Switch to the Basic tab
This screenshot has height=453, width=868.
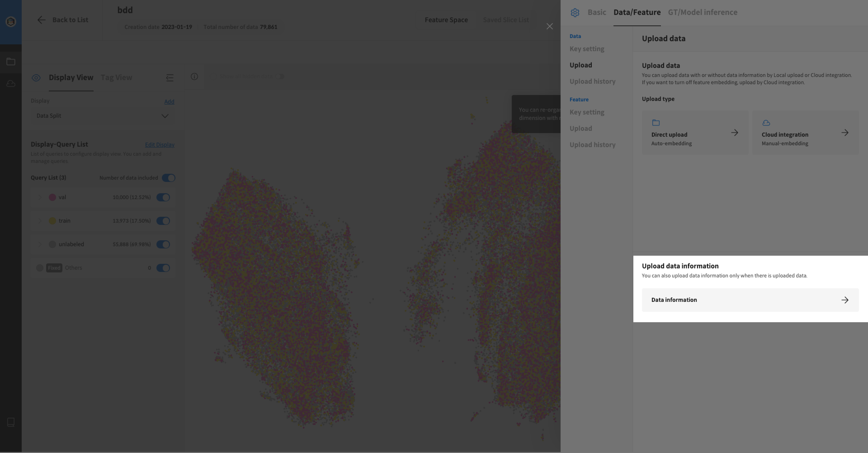coord(597,12)
